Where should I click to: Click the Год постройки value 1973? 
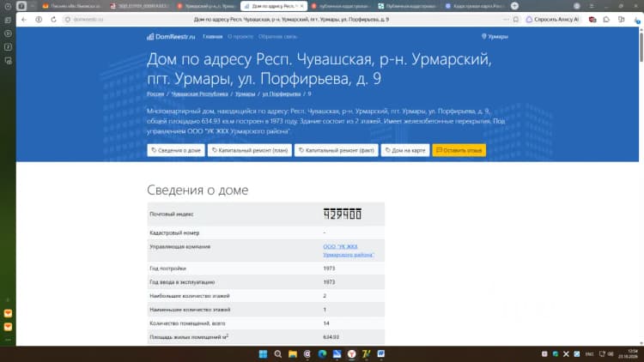(x=329, y=268)
